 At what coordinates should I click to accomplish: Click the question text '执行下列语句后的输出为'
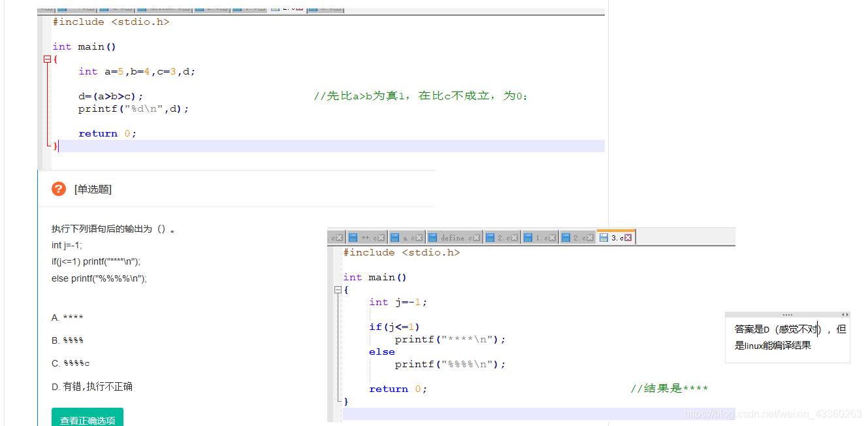tap(102, 229)
